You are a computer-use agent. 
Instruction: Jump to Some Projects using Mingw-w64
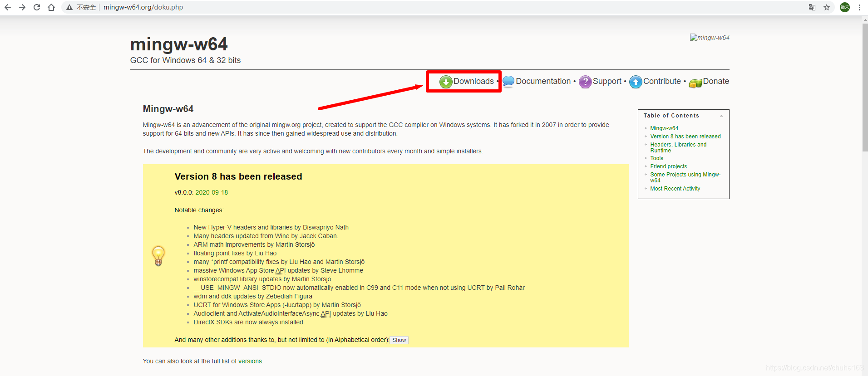(685, 177)
